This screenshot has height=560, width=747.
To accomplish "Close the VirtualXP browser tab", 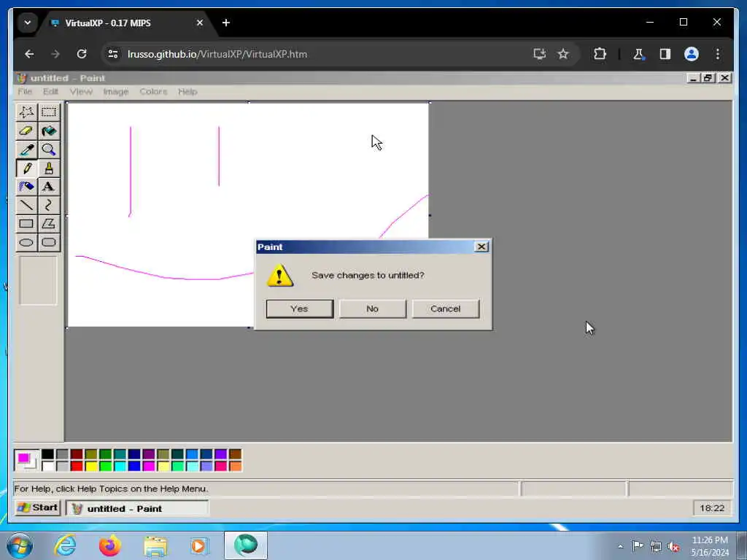I will (200, 23).
